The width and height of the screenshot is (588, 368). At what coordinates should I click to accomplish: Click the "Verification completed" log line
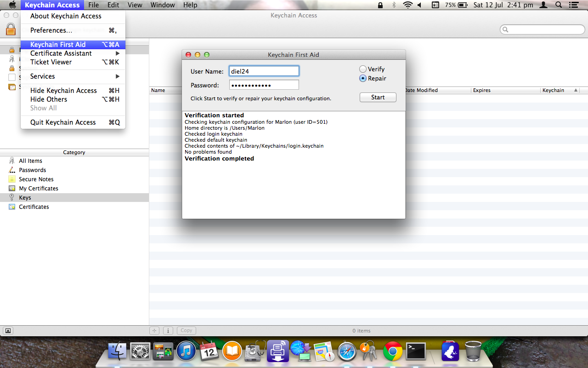pyautogui.click(x=219, y=158)
